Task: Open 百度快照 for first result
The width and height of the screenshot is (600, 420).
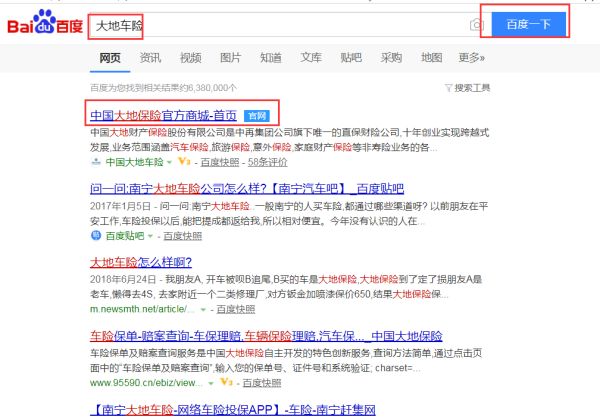Action: click(x=220, y=162)
